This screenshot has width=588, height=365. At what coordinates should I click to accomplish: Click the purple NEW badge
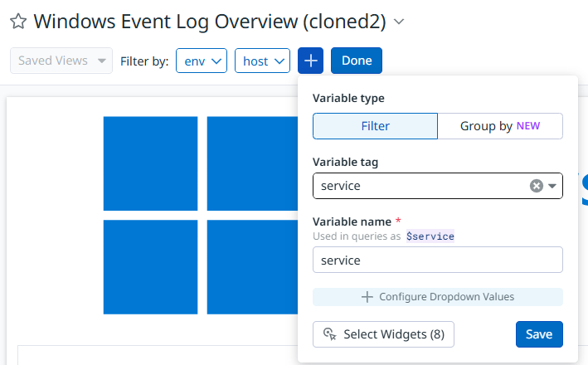point(528,126)
